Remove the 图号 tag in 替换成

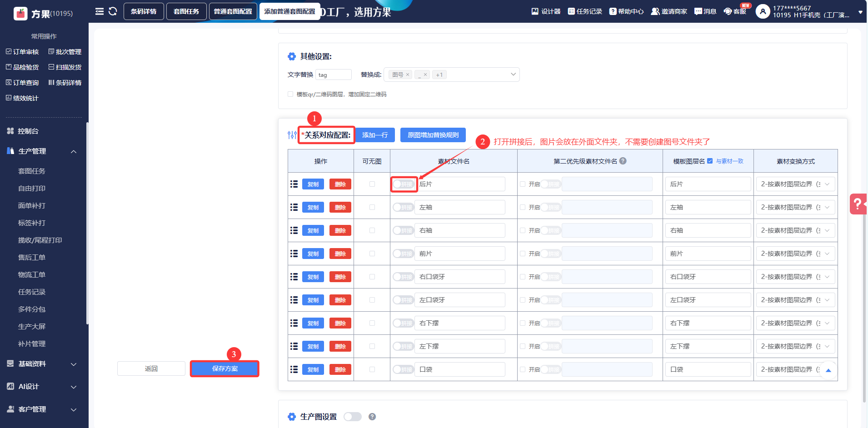tap(408, 75)
